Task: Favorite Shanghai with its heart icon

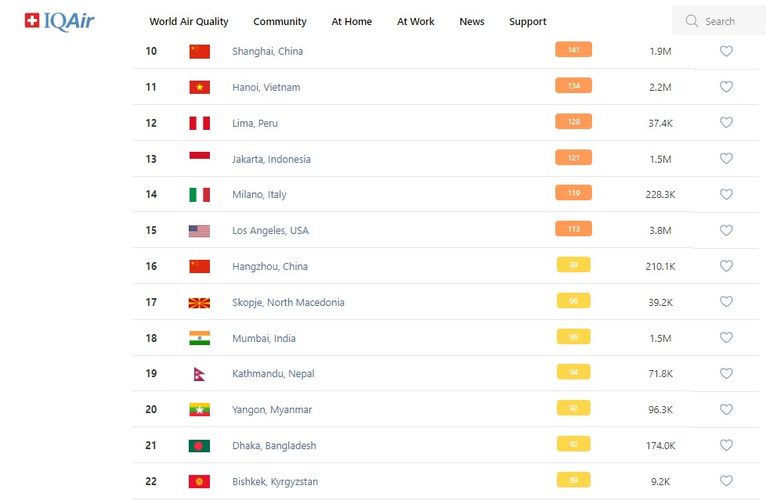Action: pyautogui.click(x=726, y=51)
